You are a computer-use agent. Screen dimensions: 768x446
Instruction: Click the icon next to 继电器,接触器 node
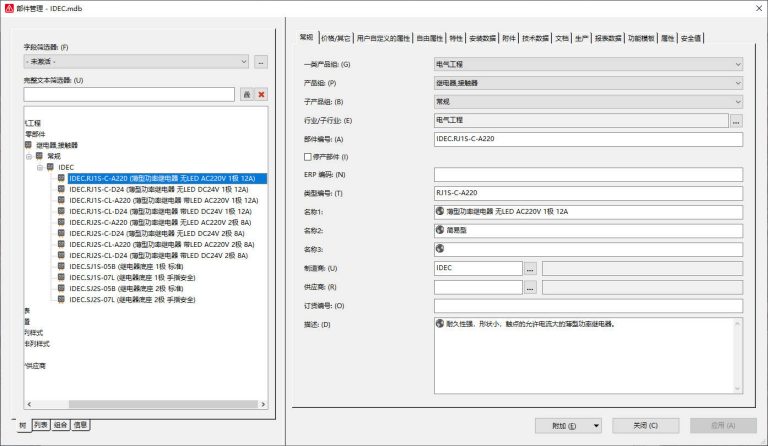28,145
